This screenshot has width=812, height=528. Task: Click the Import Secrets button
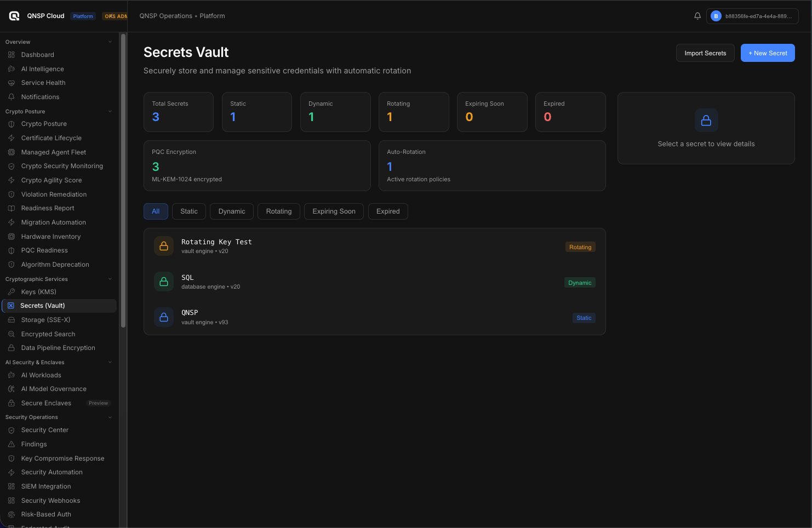click(x=705, y=53)
